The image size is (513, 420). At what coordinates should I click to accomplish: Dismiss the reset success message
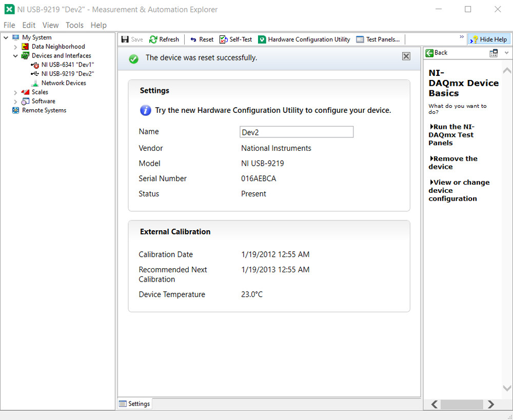pyautogui.click(x=406, y=56)
